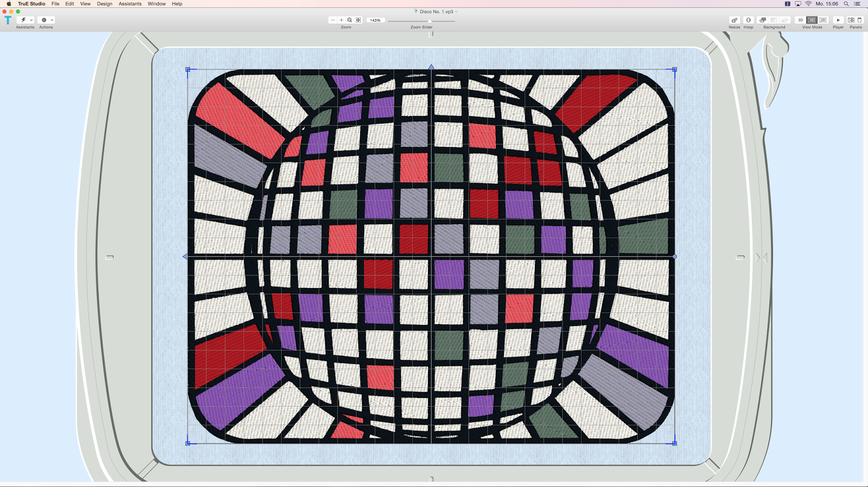The image size is (868, 487).
Task: Click the camera Panels icon
Action: [851, 20]
